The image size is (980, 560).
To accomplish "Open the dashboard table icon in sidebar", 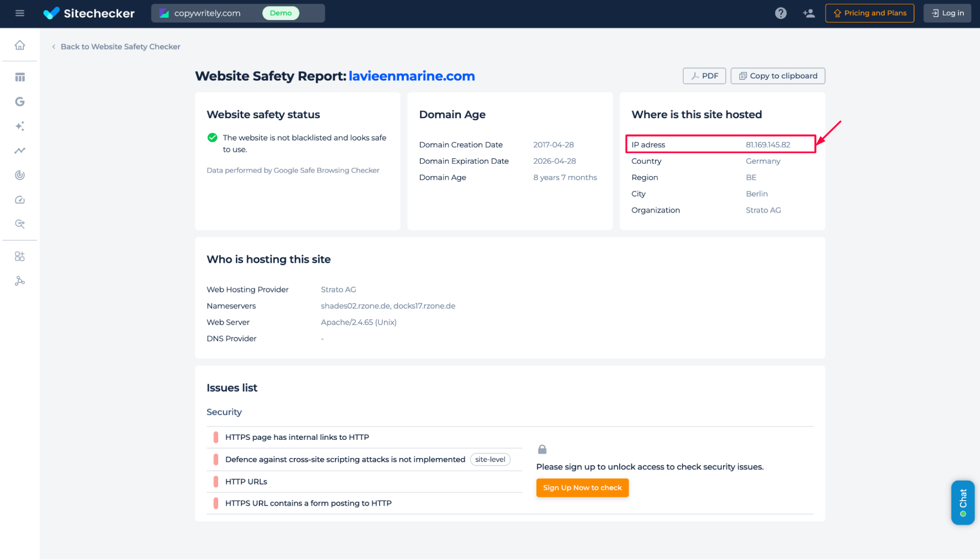I will 20,77.
